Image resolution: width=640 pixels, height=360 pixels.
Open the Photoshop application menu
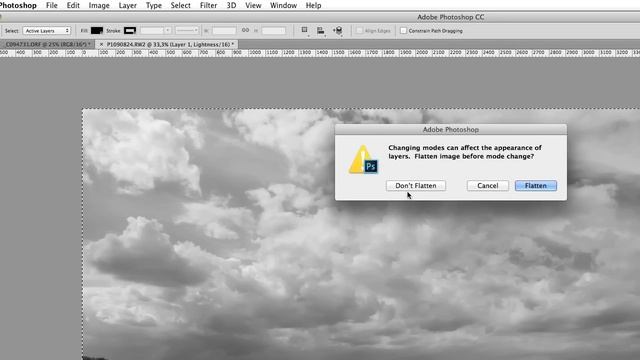pyautogui.click(x=18, y=5)
